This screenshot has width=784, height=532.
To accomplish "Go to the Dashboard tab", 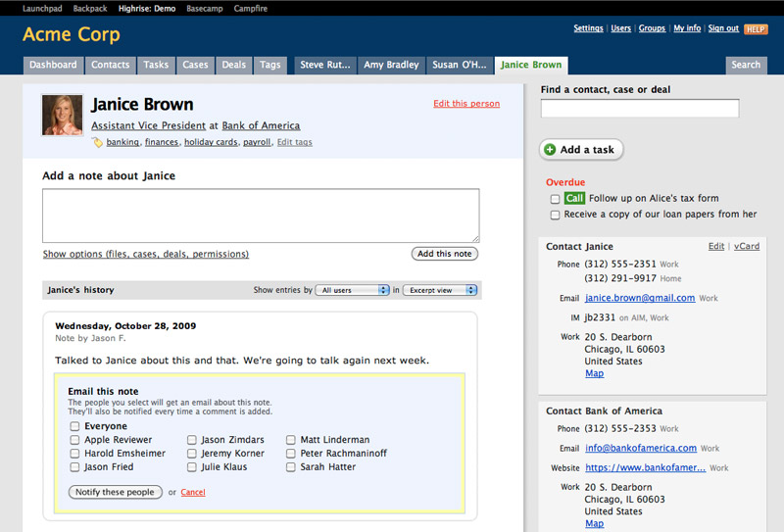I will [x=53, y=65].
